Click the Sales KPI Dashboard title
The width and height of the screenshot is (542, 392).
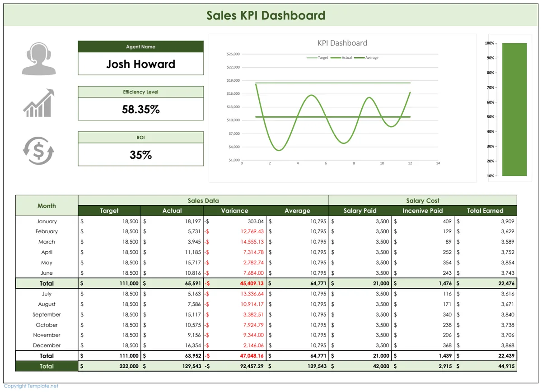(x=266, y=15)
